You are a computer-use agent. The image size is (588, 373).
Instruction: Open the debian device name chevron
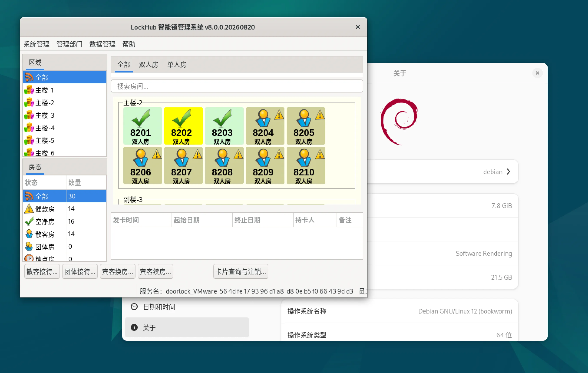[509, 172]
